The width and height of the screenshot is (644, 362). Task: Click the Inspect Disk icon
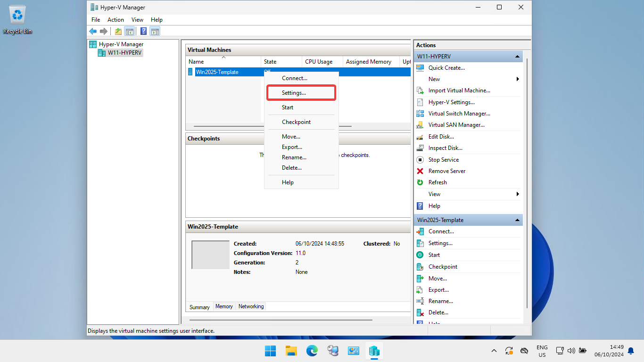(420, 148)
